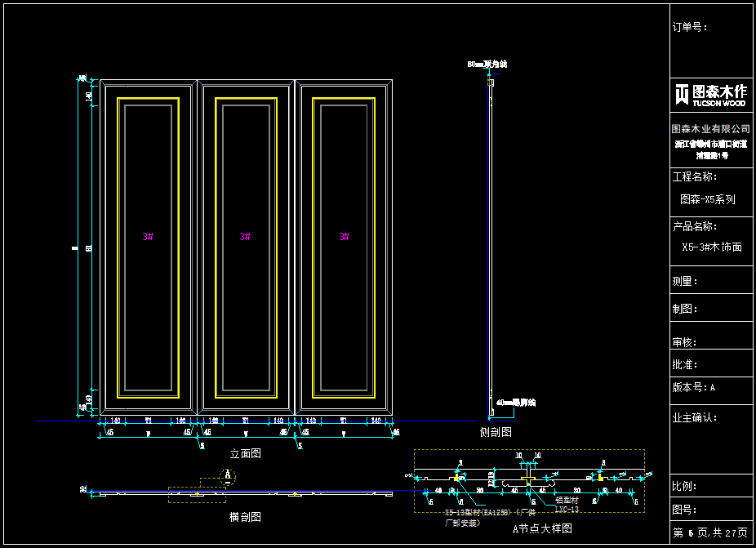Click the Tucson Wood logo in title block
This screenshot has height=548, width=756.
tap(710, 95)
